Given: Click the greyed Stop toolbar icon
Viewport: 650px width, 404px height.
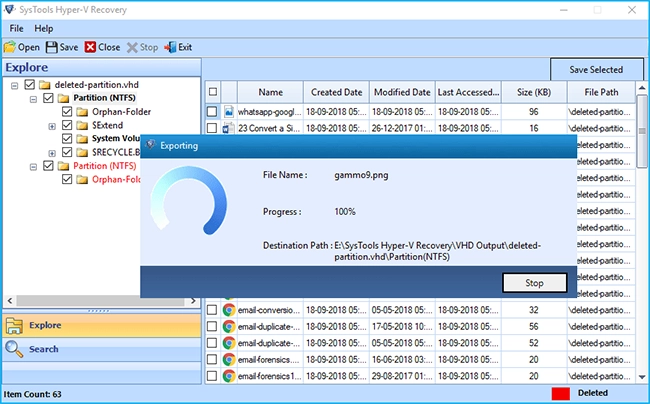Looking at the screenshot, I should (x=132, y=48).
